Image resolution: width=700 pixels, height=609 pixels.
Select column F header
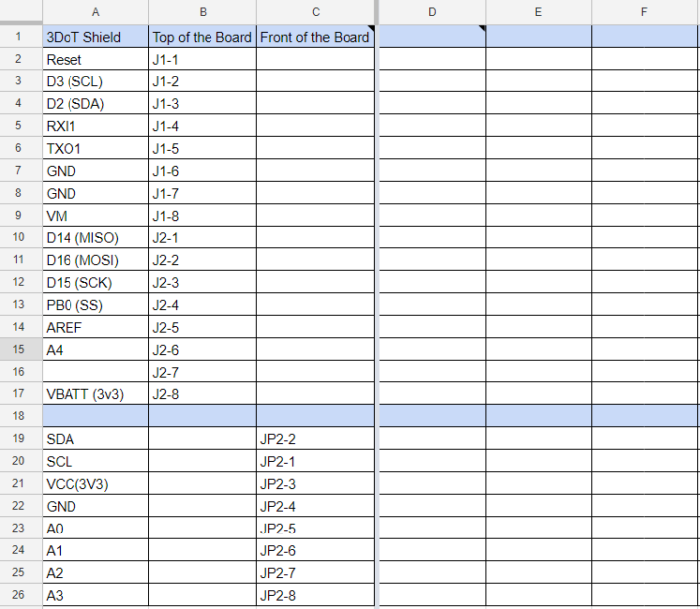tap(644, 12)
